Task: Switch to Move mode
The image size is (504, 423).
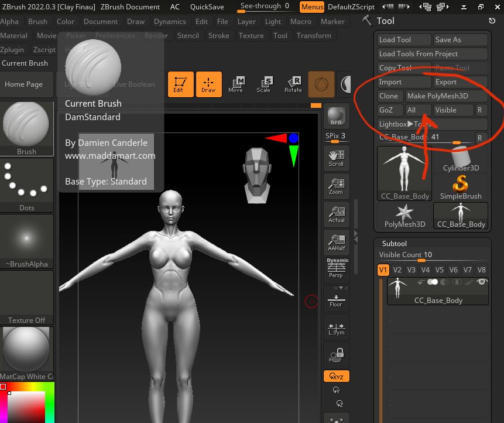Action: (236, 84)
